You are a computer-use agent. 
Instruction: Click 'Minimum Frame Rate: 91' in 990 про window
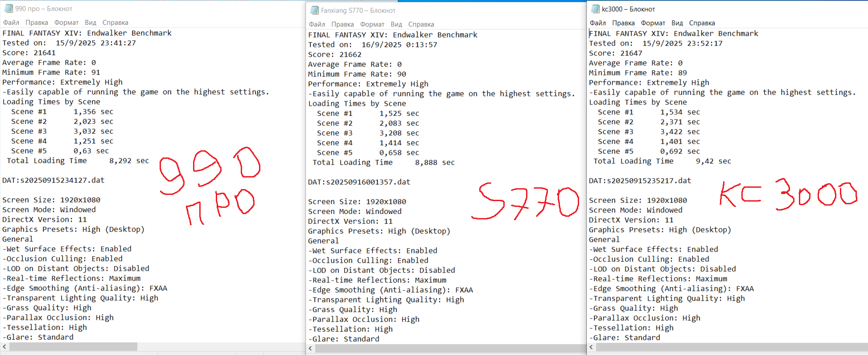(51, 72)
